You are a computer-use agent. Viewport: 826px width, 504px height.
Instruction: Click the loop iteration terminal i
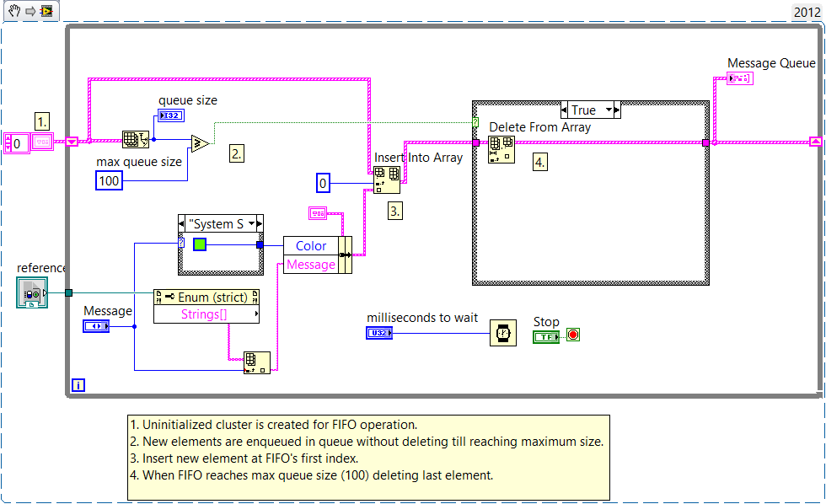pos(78,385)
